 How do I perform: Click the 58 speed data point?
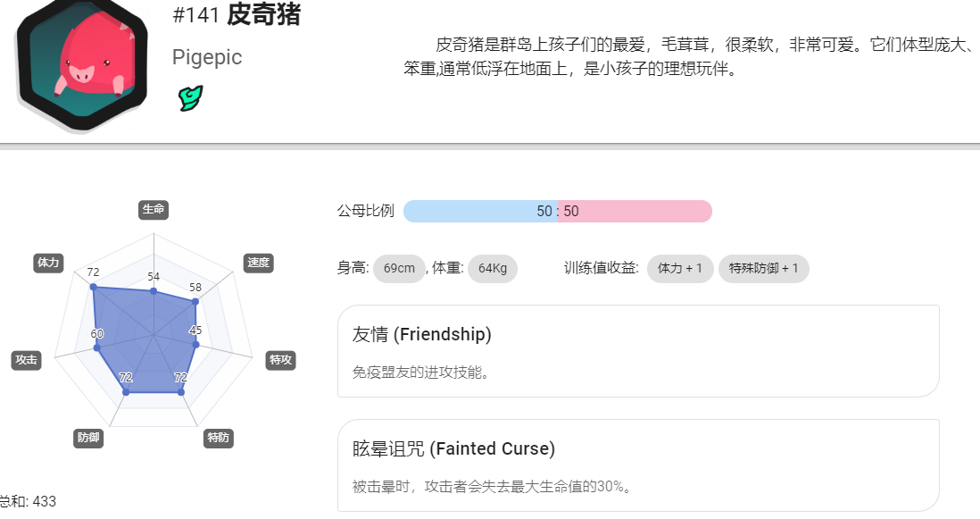point(195,301)
